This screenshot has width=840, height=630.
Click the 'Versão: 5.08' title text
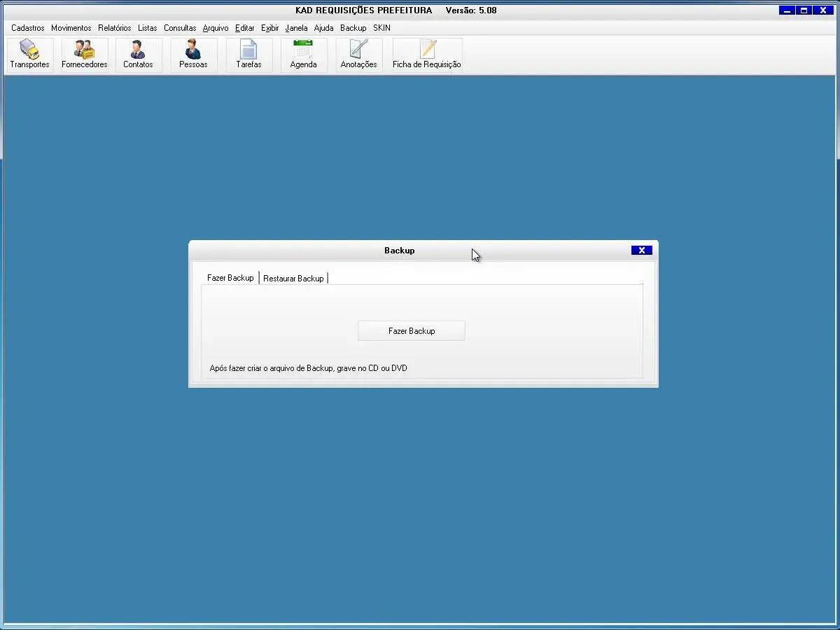click(x=471, y=10)
